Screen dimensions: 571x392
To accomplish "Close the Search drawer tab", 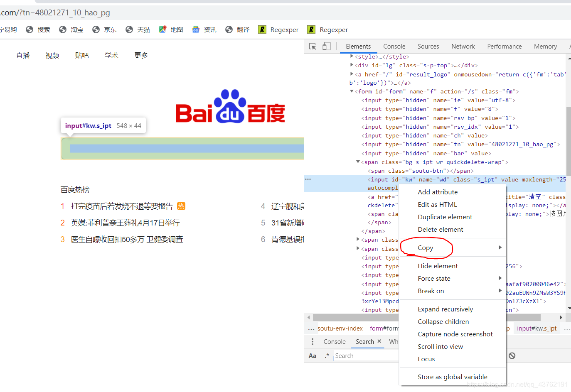I will coord(379,341).
